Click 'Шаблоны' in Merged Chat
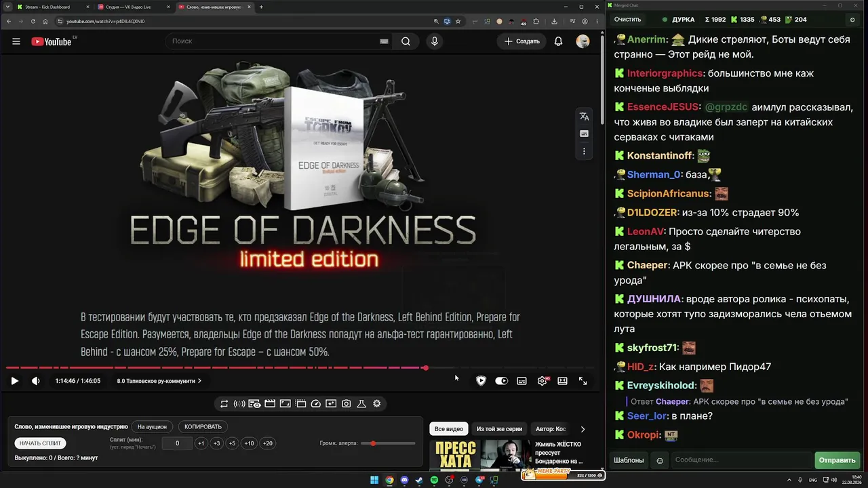 (x=629, y=460)
